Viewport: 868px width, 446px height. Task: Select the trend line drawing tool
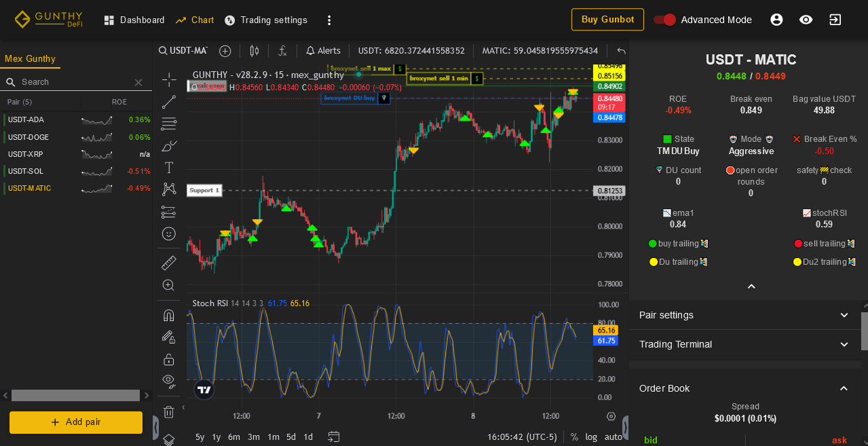[x=169, y=102]
